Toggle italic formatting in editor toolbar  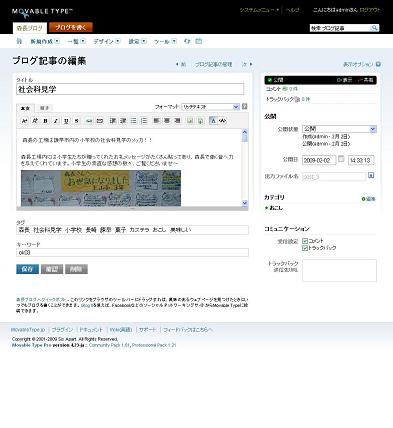(56, 121)
